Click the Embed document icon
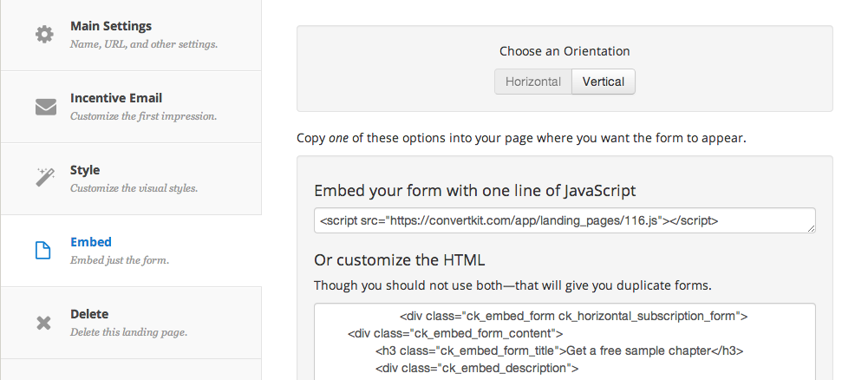Viewport: 868px width, 380px height. click(x=43, y=251)
